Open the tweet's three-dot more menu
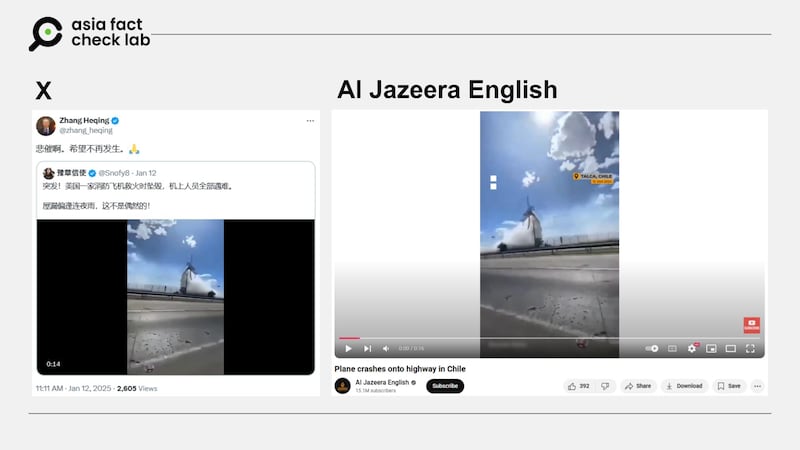Viewport: 800px width, 450px height. [x=310, y=121]
